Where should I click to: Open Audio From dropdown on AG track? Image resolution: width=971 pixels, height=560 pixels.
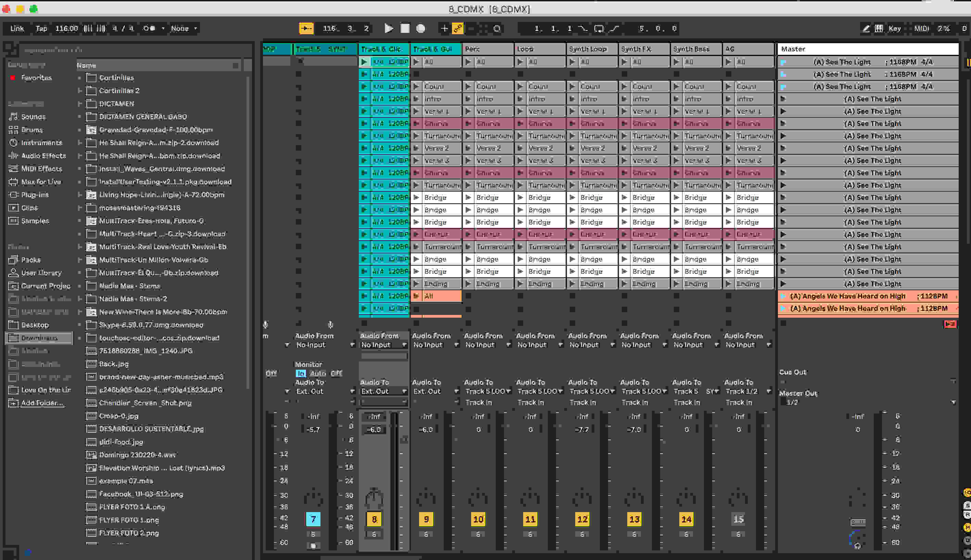pyautogui.click(x=747, y=345)
